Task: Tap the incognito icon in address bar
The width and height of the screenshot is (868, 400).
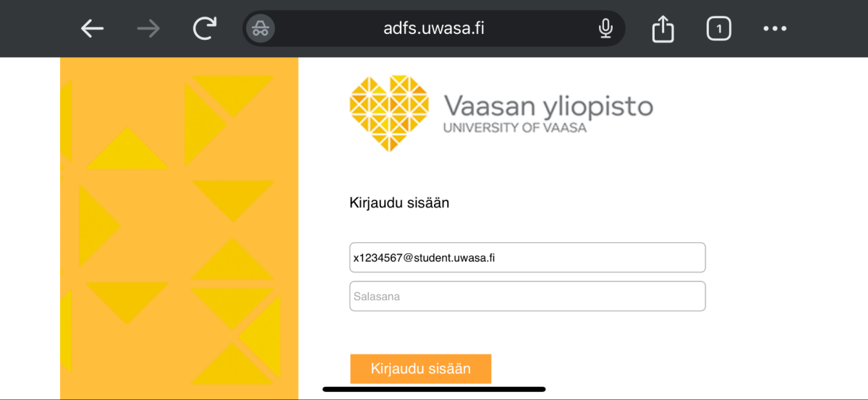Action: (x=260, y=29)
